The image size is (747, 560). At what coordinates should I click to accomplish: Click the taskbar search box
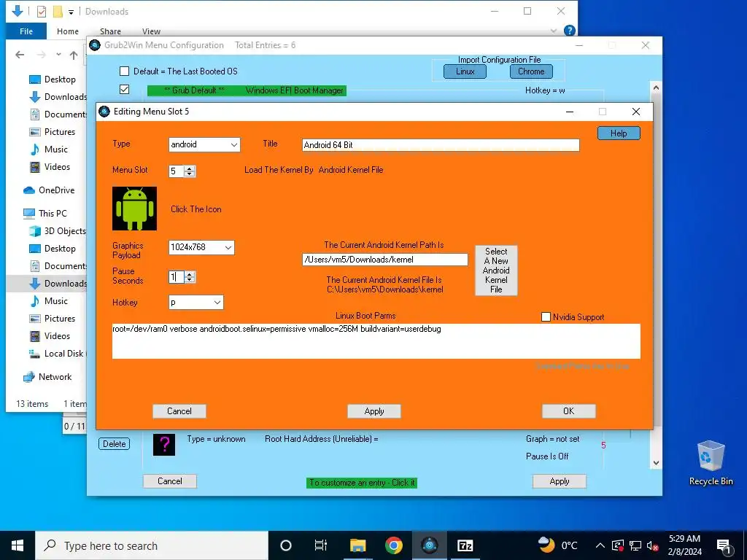coord(152,545)
